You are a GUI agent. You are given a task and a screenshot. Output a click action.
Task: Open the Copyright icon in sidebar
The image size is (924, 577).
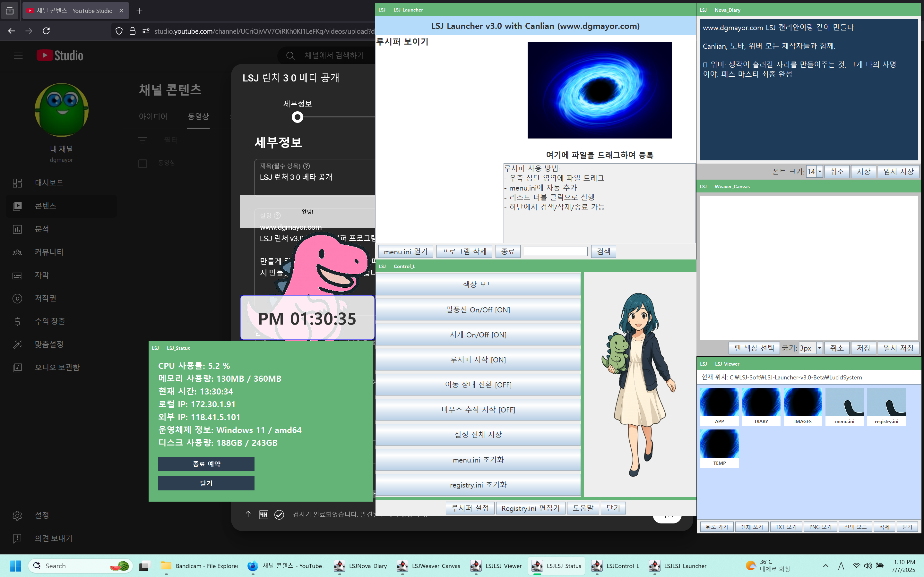[x=17, y=298]
